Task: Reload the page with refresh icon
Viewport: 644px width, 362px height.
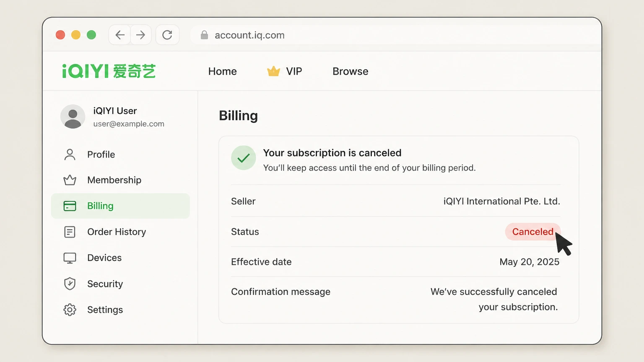Action: click(167, 35)
